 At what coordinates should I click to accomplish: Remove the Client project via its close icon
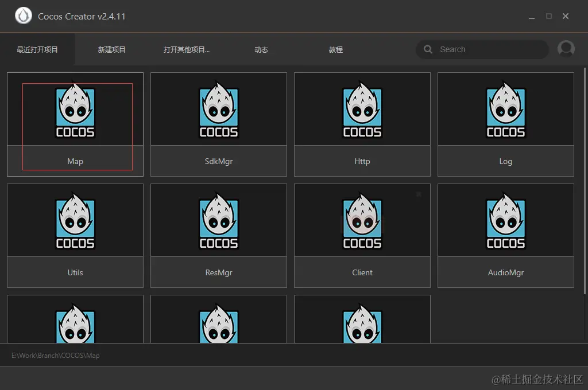tap(419, 194)
